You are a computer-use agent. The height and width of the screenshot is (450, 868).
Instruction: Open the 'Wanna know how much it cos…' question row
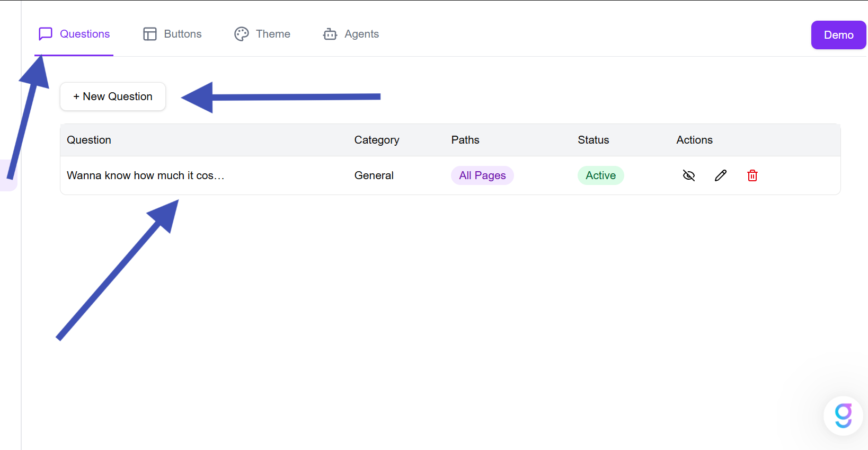pyautogui.click(x=450, y=175)
